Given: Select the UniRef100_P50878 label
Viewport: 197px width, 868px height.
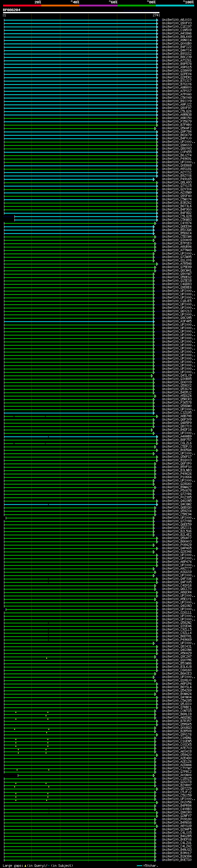Looking at the screenshot, I should (x=177, y=491).
